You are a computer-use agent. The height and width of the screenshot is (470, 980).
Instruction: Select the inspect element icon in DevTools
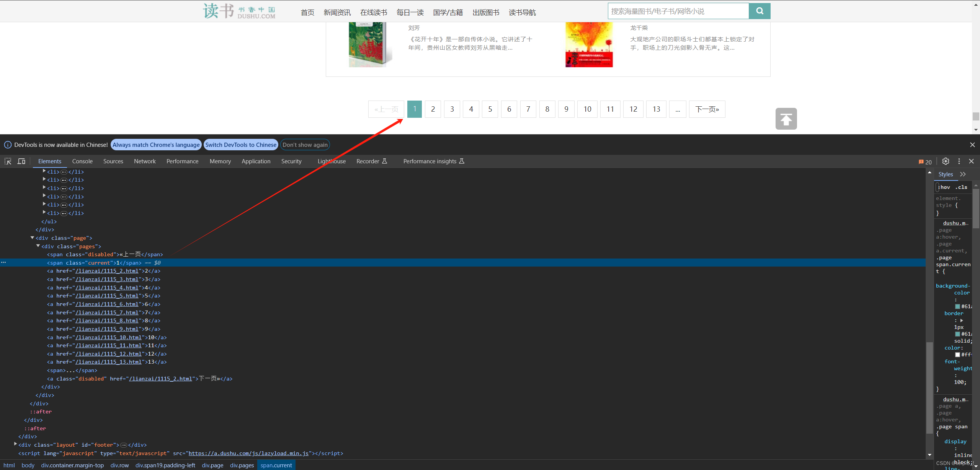coord(8,161)
